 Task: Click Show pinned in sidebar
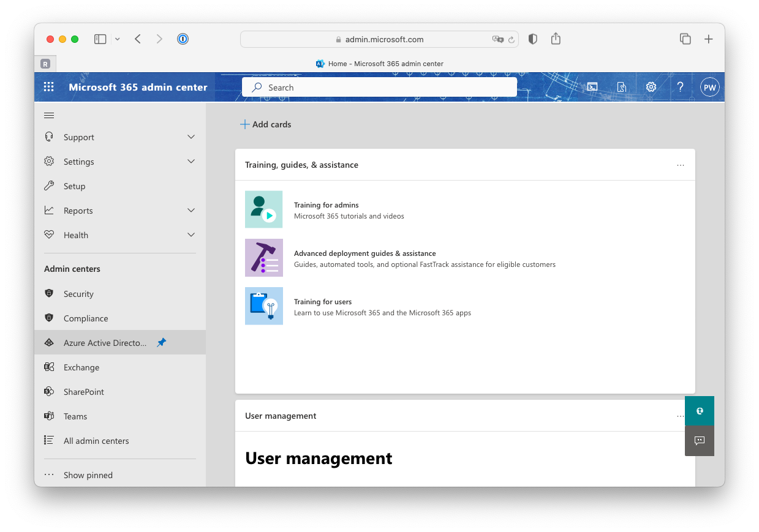pos(120,475)
